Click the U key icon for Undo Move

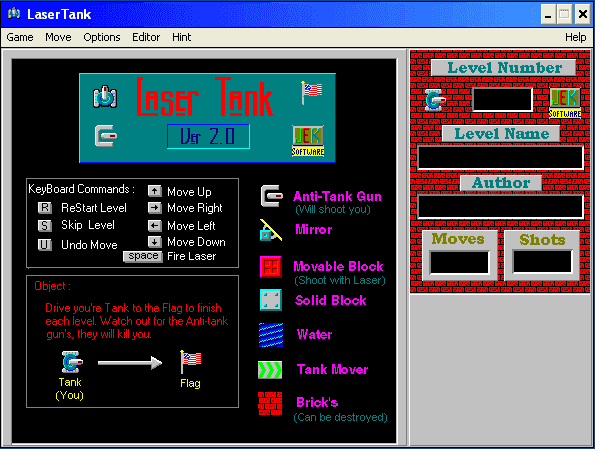[x=45, y=245]
